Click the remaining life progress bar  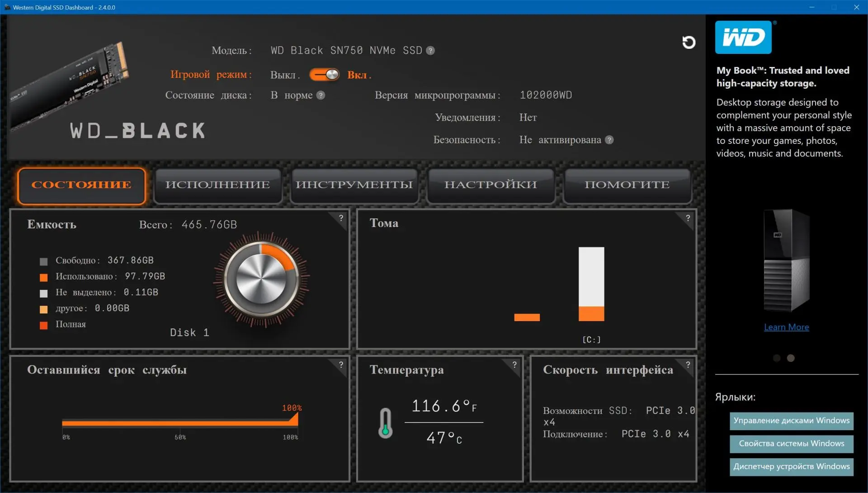click(180, 422)
